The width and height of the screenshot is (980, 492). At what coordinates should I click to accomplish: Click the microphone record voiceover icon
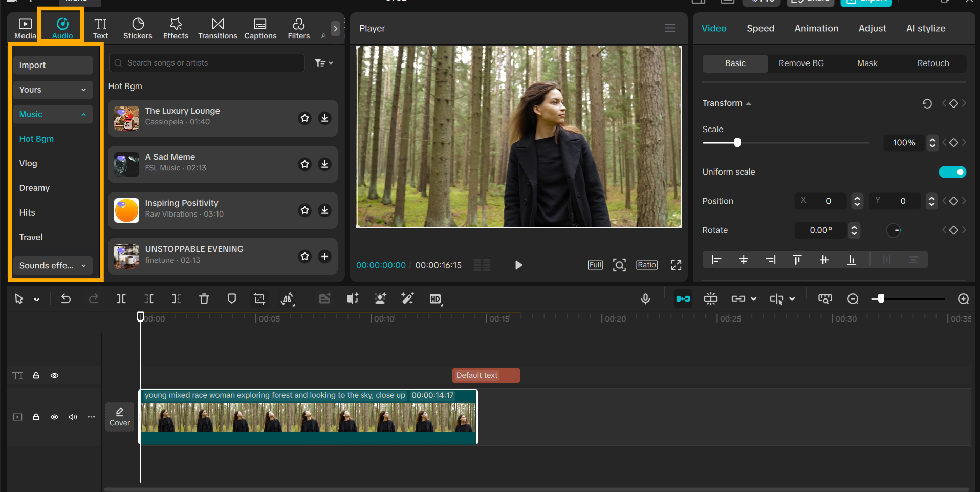645,299
